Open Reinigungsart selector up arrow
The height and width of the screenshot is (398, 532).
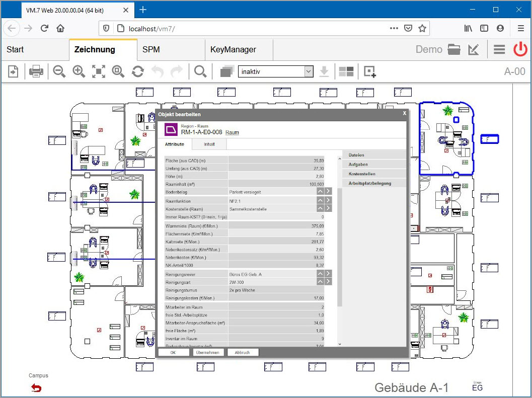320,281
